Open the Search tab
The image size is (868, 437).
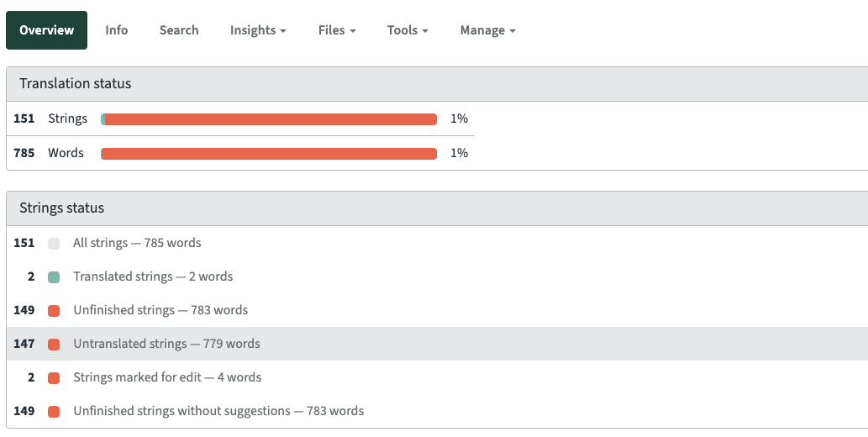tap(179, 30)
